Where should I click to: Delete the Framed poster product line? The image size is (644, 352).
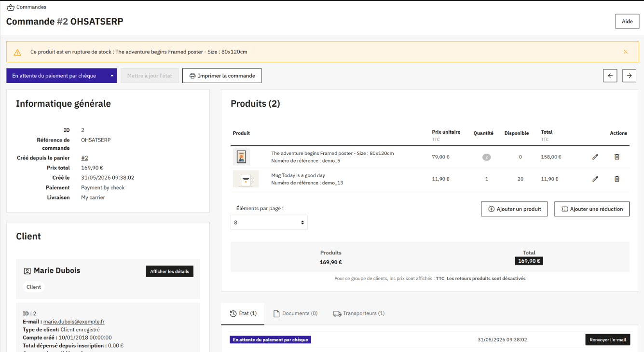[x=617, y=157]
